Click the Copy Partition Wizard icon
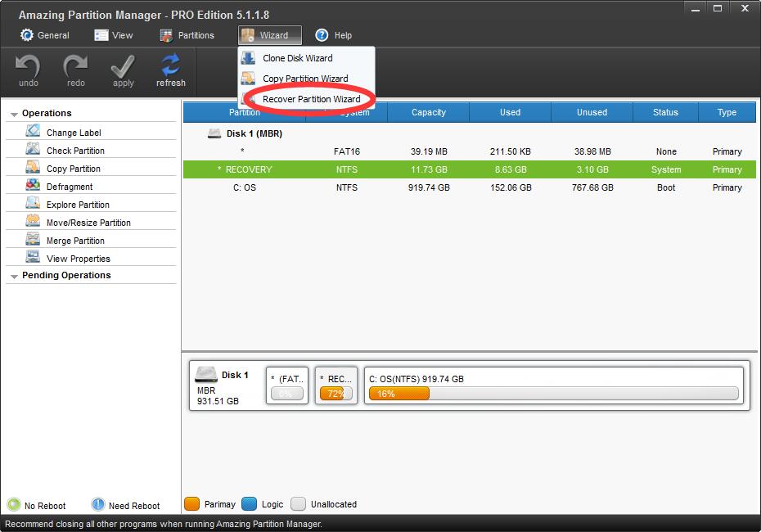Image resolution: width=761 pixels, height=532 pixels. coord(248,78)
